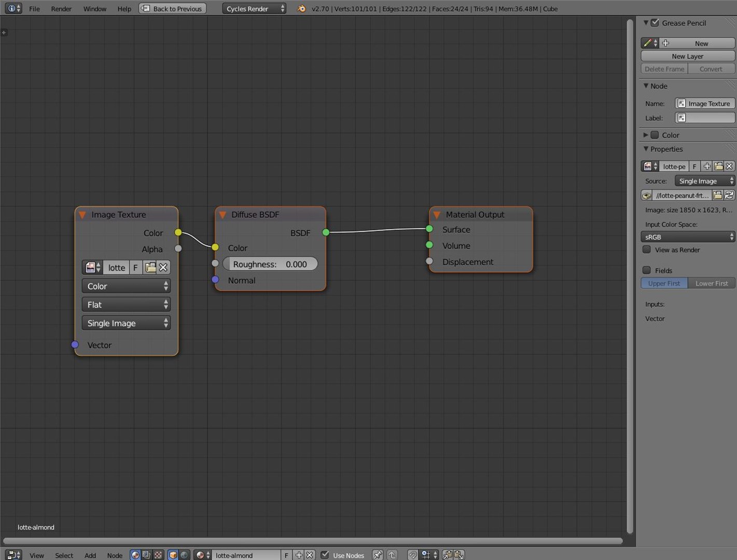This screenshot has width=737, height=560.
Task: Open the Flat projection dropdown
Action: [x=126, y=305]
